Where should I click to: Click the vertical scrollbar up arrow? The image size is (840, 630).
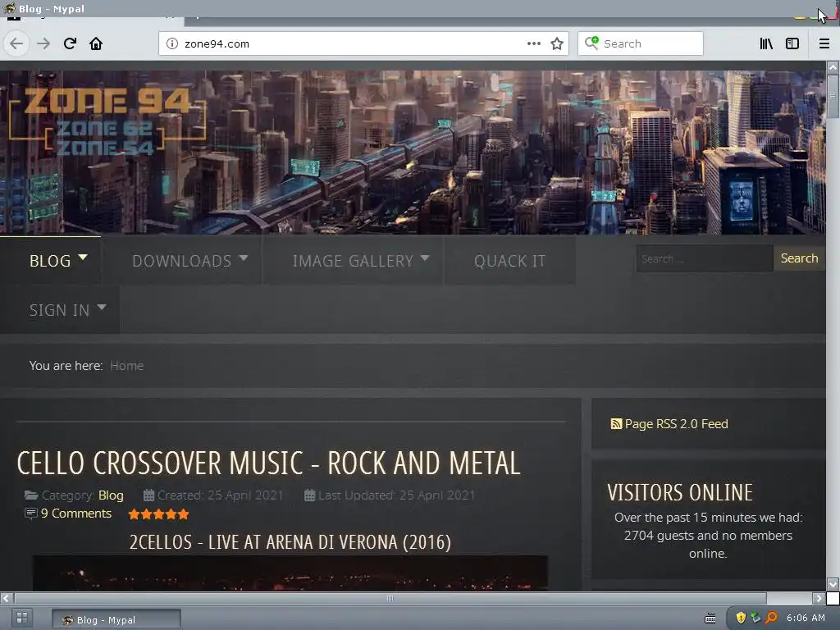click(x=833, y=67)
